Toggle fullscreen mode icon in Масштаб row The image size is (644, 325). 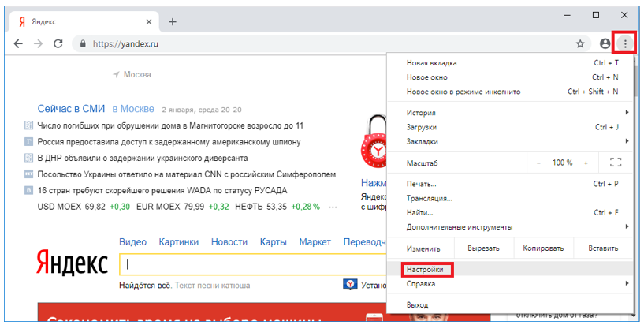616,162
